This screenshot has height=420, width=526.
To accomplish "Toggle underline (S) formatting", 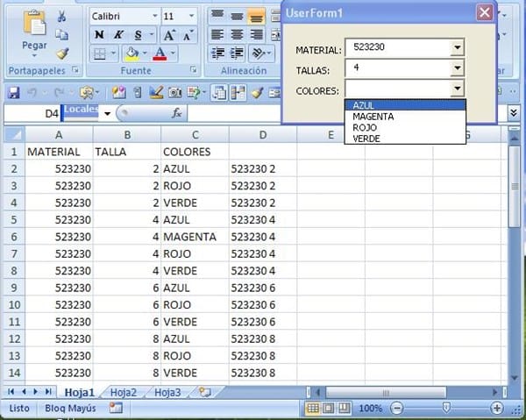I will (x=138, y=35).
